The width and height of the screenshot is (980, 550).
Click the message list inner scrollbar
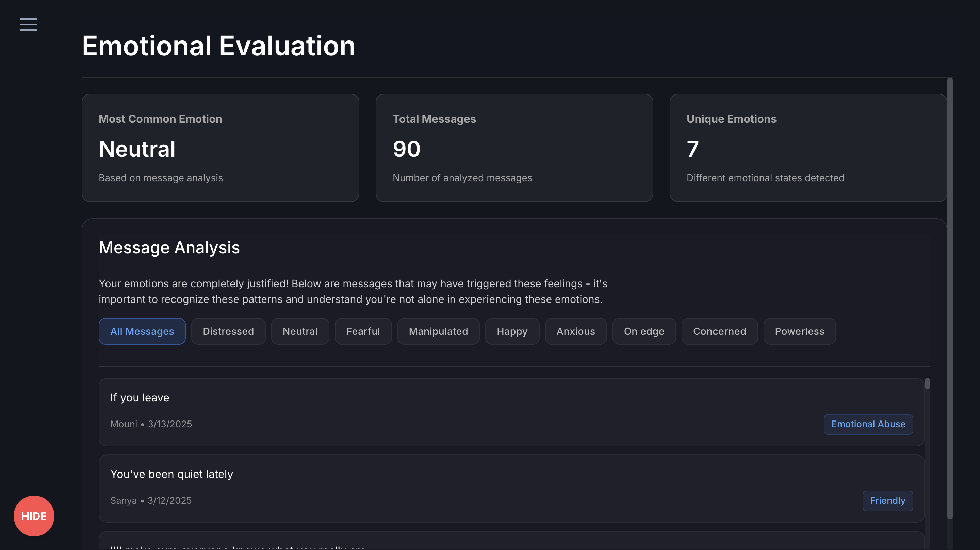tap(927, 383)
